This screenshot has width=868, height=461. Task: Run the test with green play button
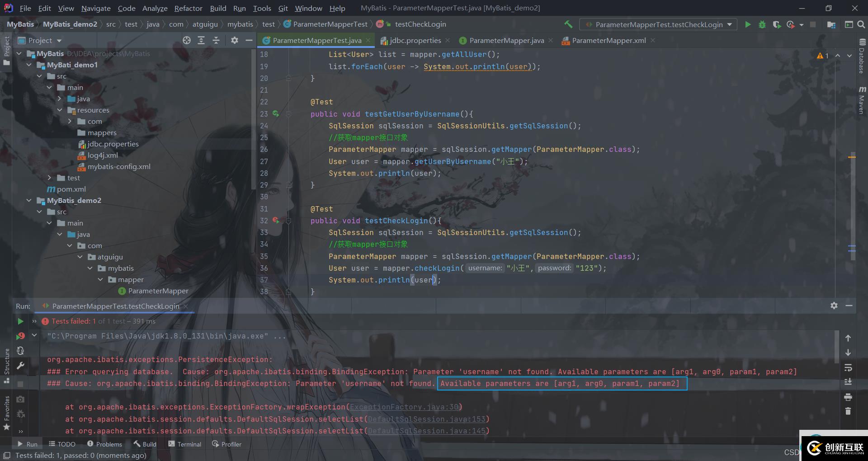(x=748, y=24)
